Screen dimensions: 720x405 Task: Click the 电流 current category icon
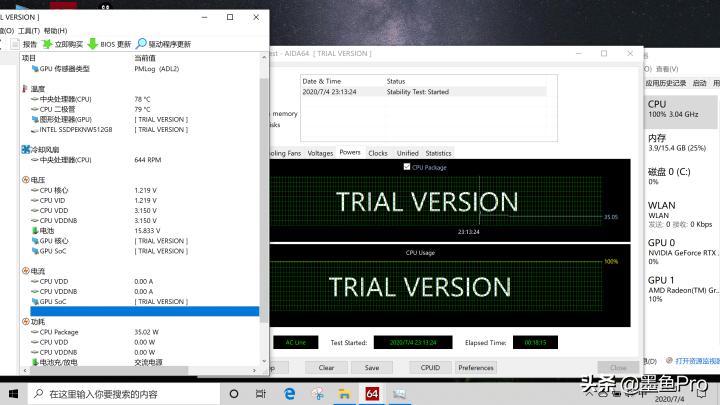tap(26, 271)
